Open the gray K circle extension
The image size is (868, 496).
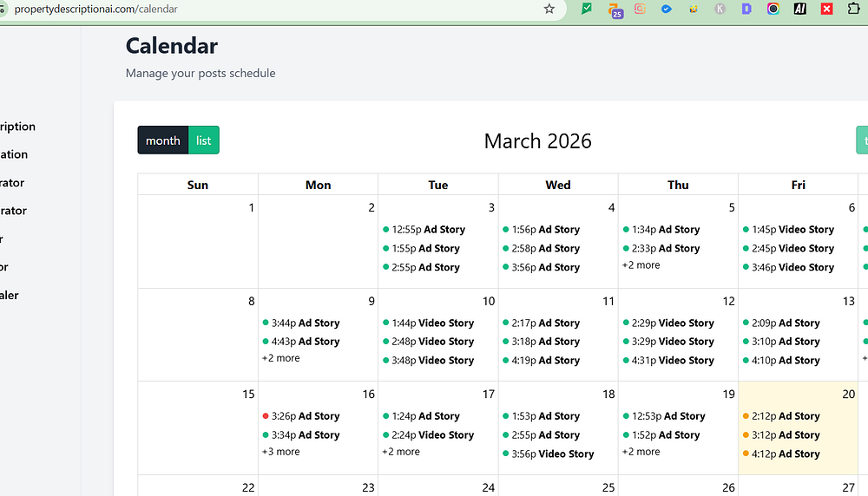click(720, 9)
